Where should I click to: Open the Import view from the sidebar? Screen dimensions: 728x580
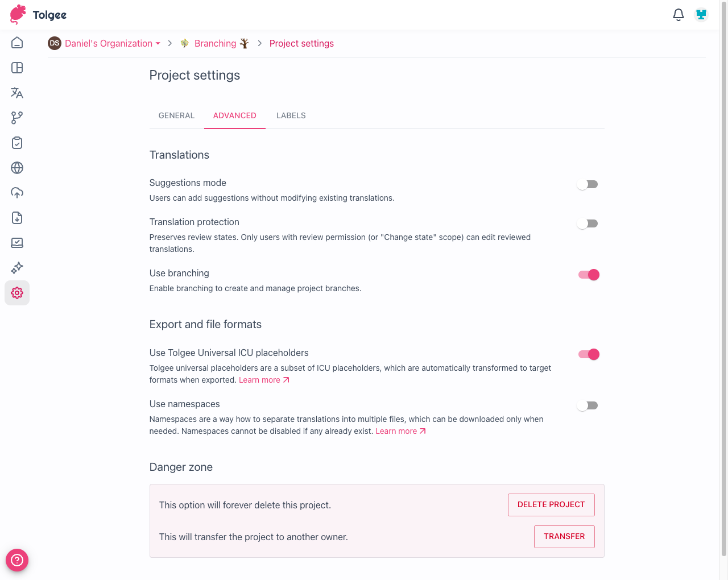click(x=17, y=193)
